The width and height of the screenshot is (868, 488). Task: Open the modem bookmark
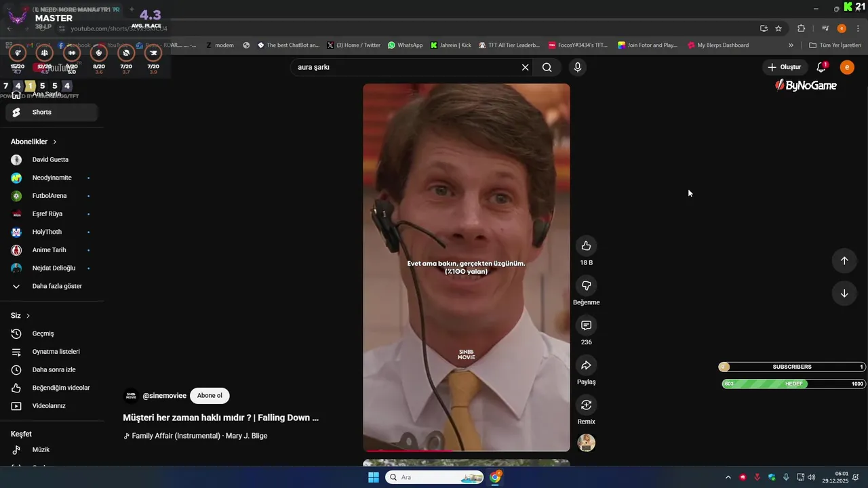coord(219,45)
